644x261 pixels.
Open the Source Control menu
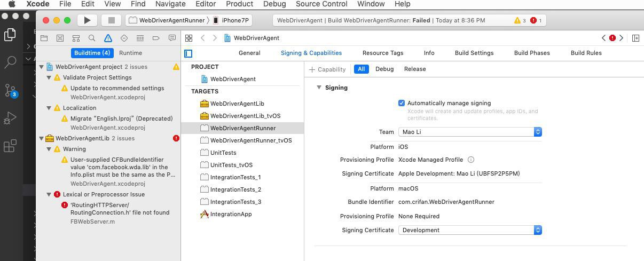tap(321, 4)
